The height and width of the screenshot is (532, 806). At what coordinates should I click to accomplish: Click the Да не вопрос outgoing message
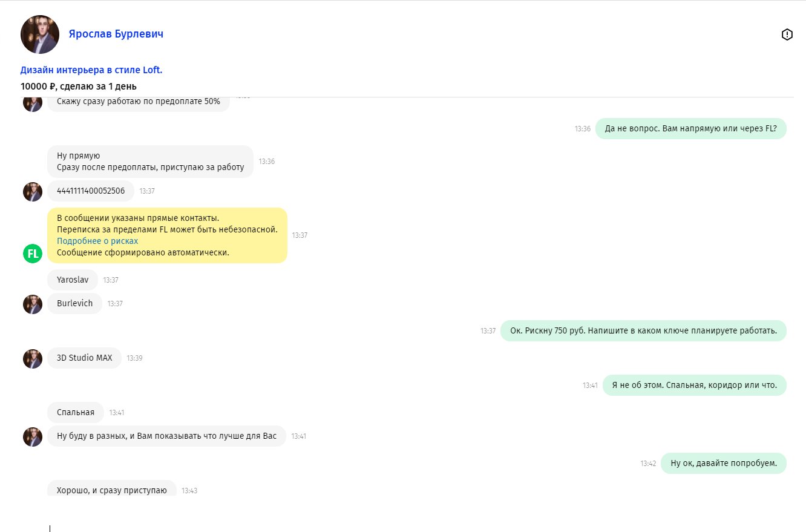click(690, 129)
